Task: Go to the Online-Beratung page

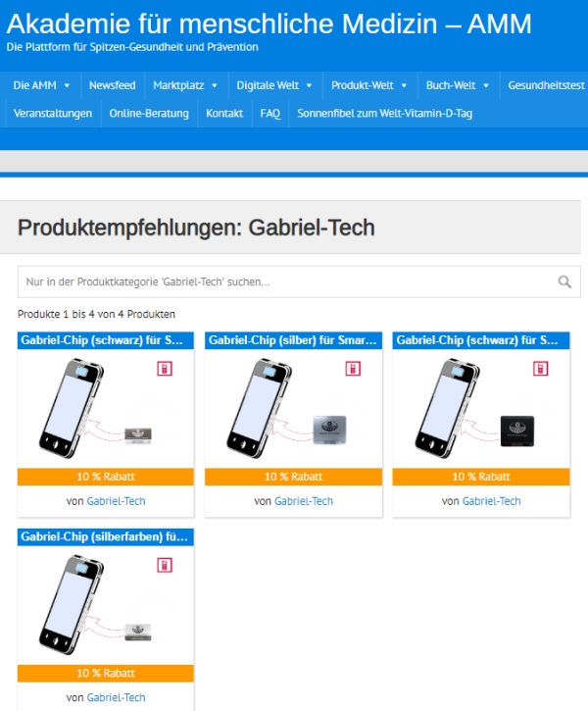Action: click(149, 114)
